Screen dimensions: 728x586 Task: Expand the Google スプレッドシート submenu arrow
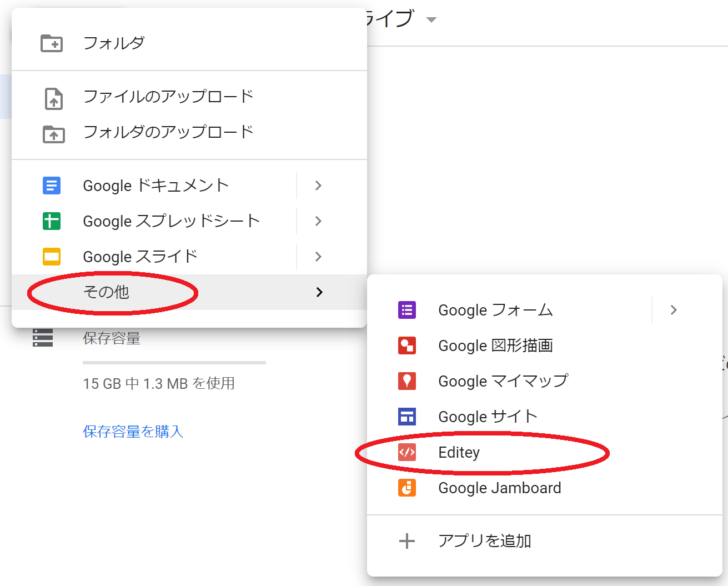[x=318, y=221]
